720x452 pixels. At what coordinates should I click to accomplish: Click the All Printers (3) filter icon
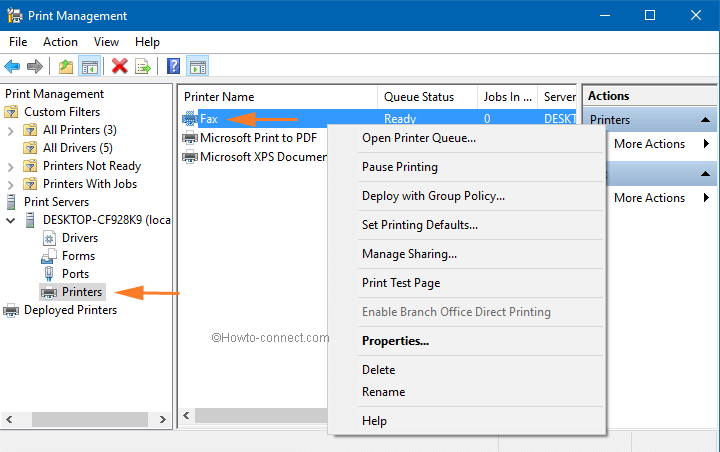30,130
